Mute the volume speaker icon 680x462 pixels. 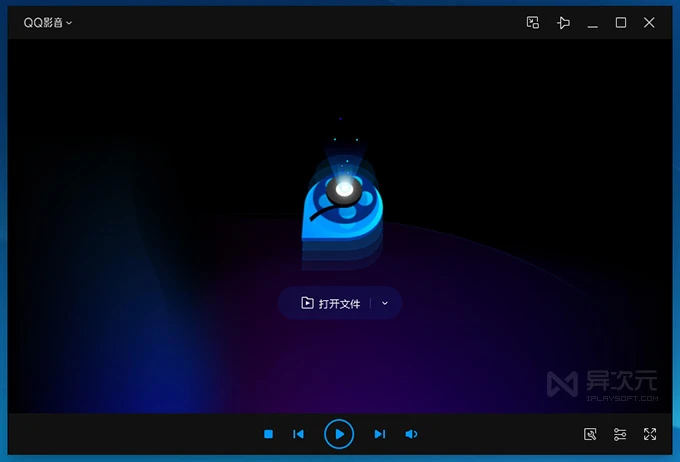411,434
